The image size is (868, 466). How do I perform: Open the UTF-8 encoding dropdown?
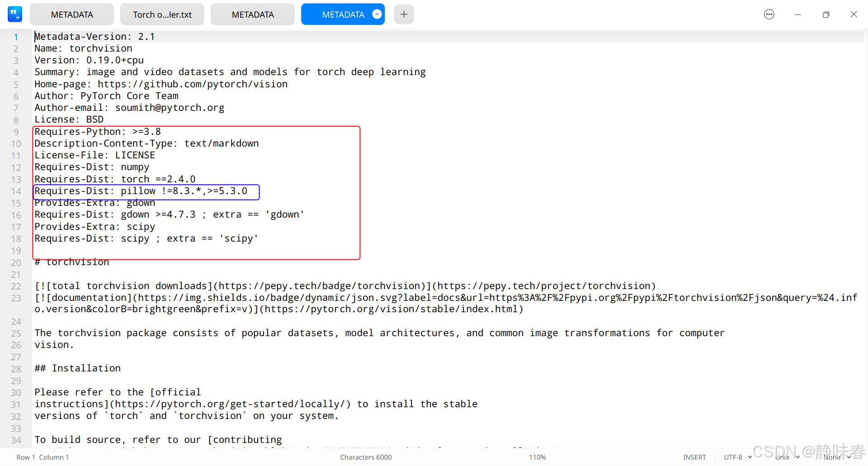coord(735,457)
